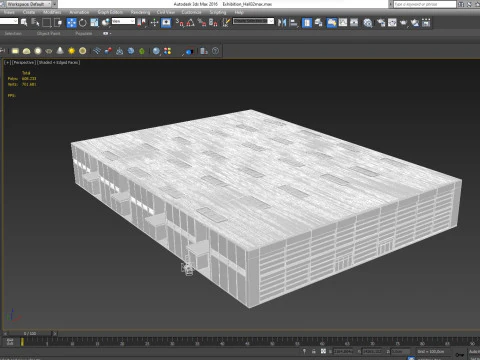Click the search keyword input field
The width and height of the screenshot is (480, 360).
pyautogui.click(x=424, y=4)
